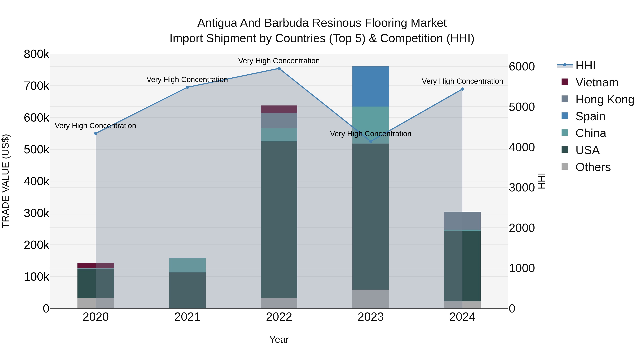Toggle the USA legend label

click(587, 150)
